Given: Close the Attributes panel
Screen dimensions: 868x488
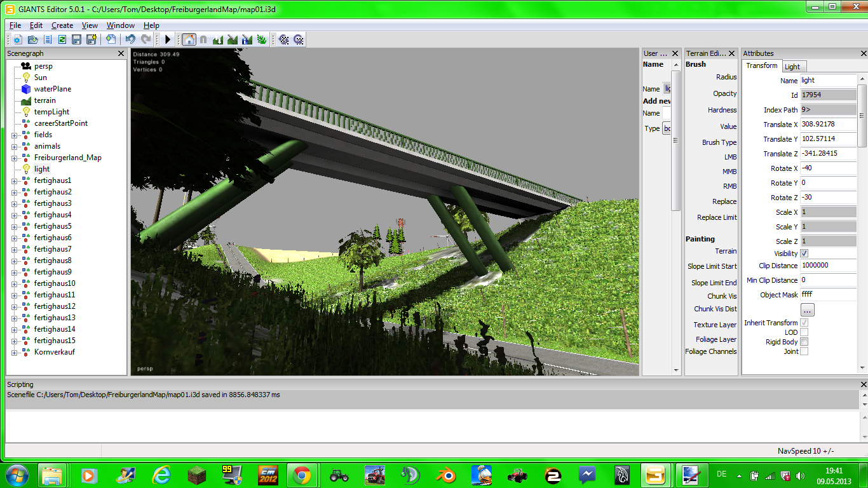Looking at the screenshot, I should pyautogui.click(x=863, y=54).
